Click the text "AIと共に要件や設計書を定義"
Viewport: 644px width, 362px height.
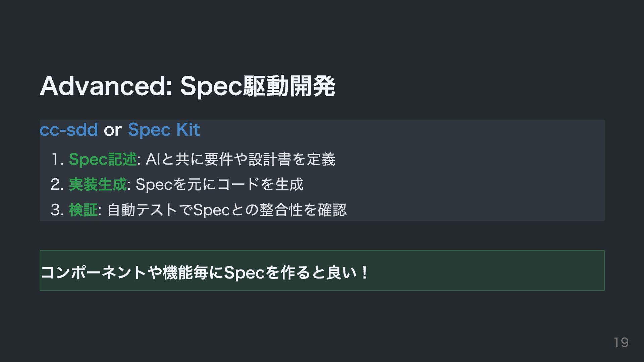pos(240,159)
